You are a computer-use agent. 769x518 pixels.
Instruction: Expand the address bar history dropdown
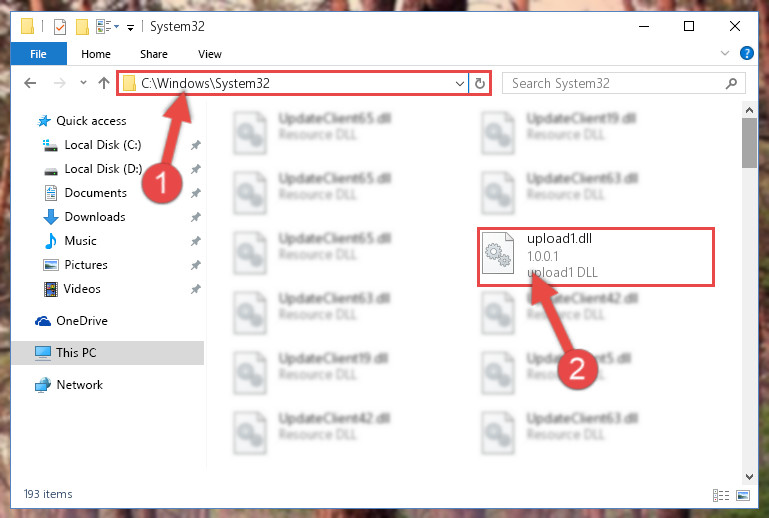[x=460, y=83]
